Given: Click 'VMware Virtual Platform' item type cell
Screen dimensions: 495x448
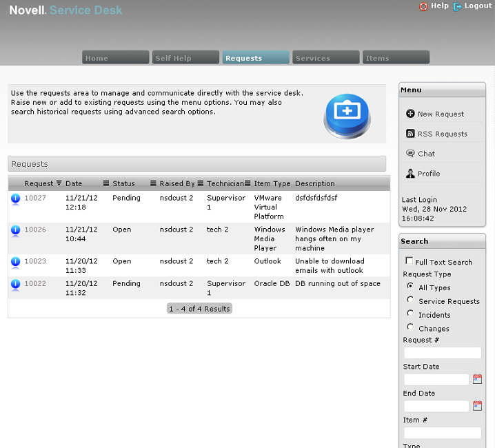Looking at the screenshot, I should point(269,207).
